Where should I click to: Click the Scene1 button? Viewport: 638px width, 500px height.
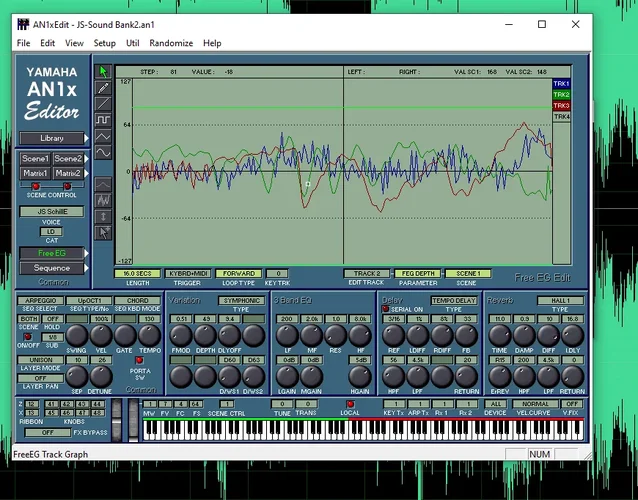tap(35, 159)
